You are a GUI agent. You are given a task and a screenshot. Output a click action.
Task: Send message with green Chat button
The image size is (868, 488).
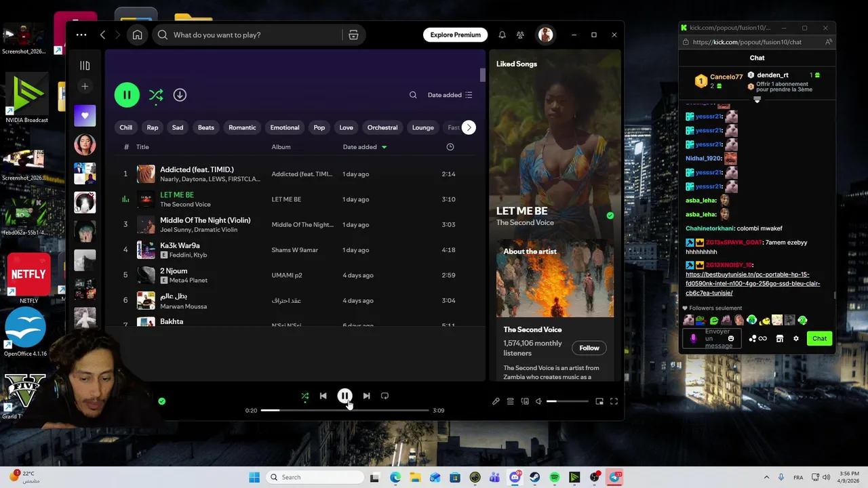(x=820, y=338)
